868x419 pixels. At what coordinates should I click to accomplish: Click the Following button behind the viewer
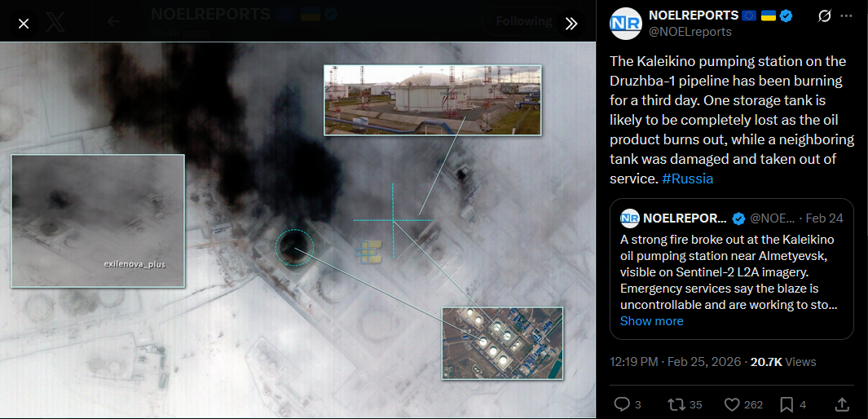(x=523, y=21)
